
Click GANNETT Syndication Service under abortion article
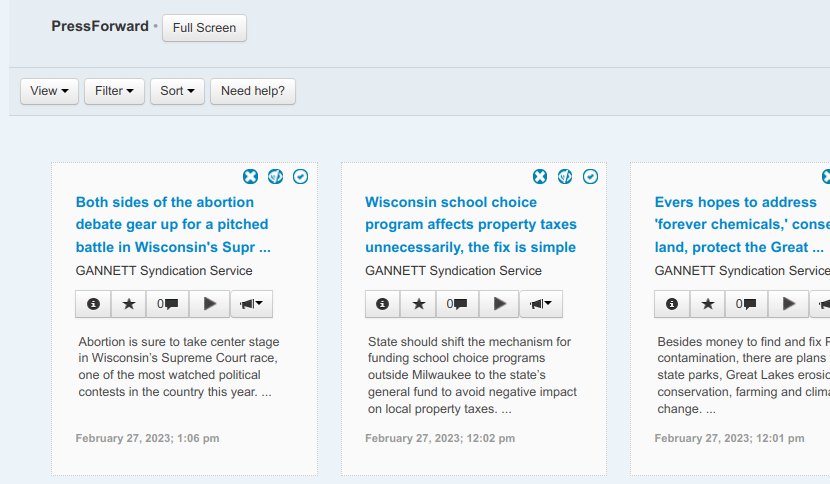click(x=164, y=271)
